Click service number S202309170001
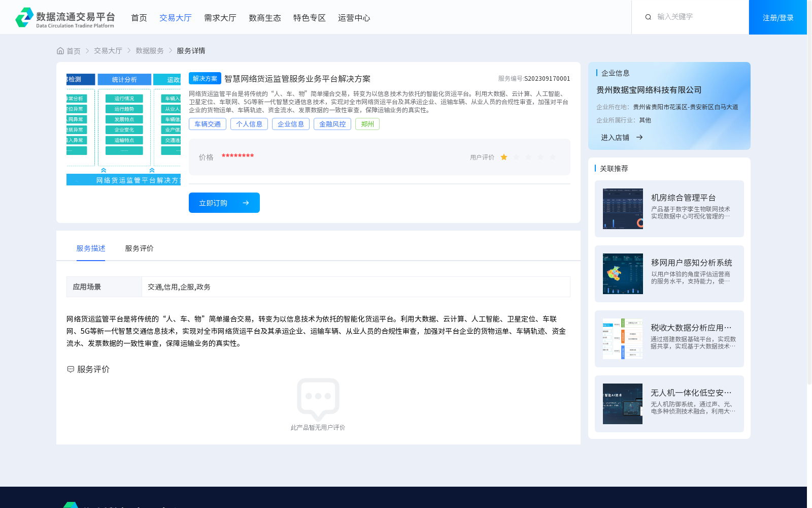This screenshot has width=812, height=508. click(x=547, y=79)
